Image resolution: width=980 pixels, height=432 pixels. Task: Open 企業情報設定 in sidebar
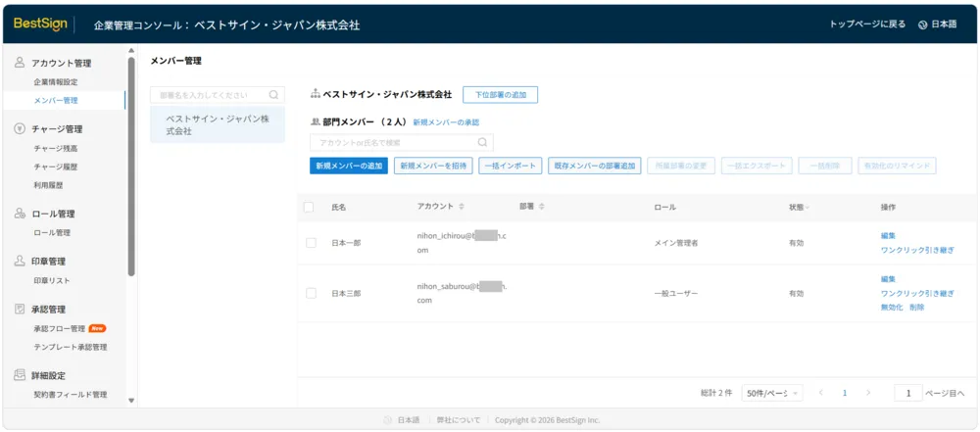pos(56,82)
